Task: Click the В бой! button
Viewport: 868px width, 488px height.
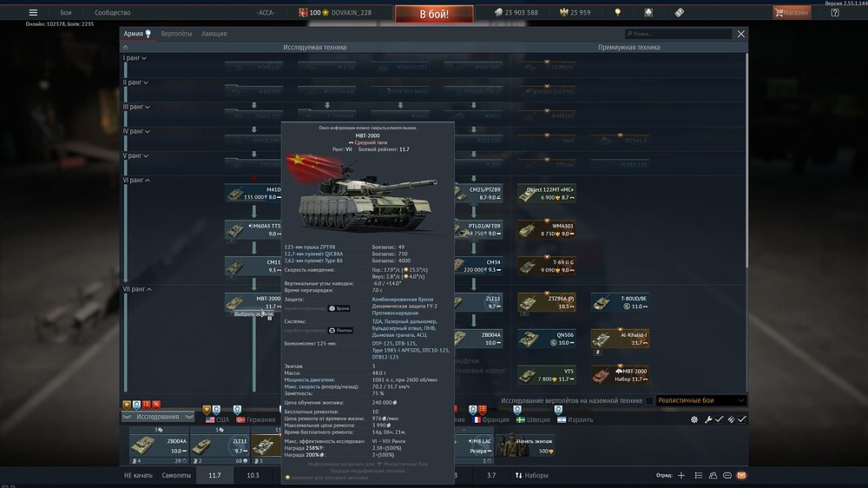Action: [x=434, y=14]
